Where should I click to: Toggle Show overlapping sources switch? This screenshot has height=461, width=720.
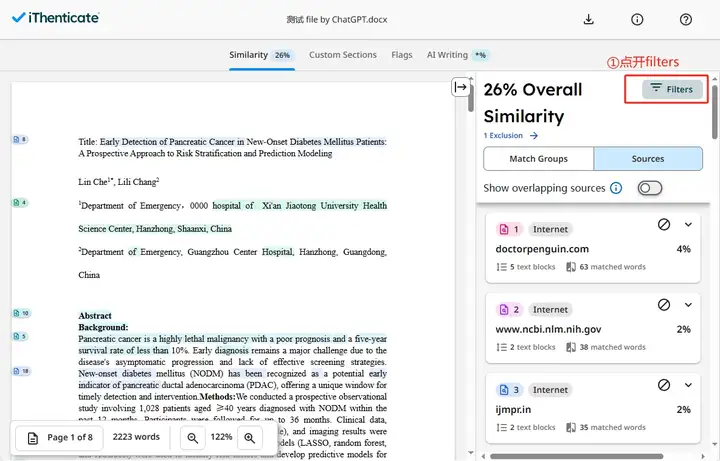[650, 188]
